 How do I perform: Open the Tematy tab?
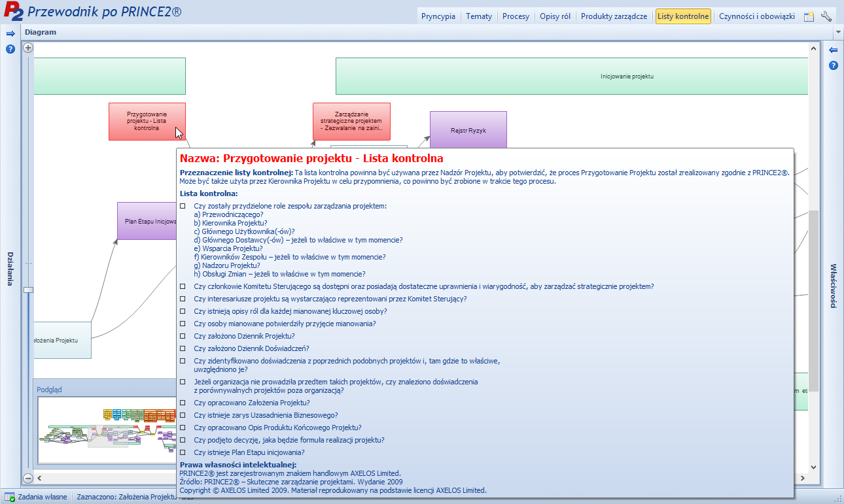[479, 16]
